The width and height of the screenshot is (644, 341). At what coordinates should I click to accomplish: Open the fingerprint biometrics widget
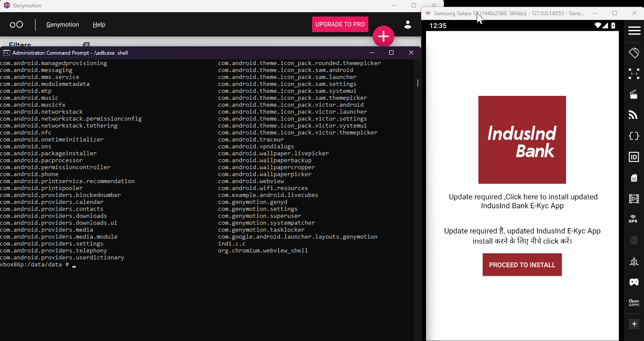coord(634,240)
